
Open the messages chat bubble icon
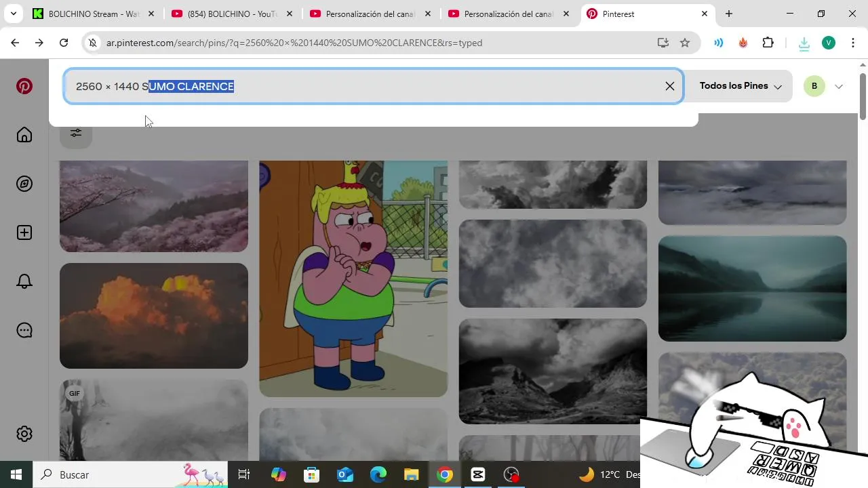point(24,330)
